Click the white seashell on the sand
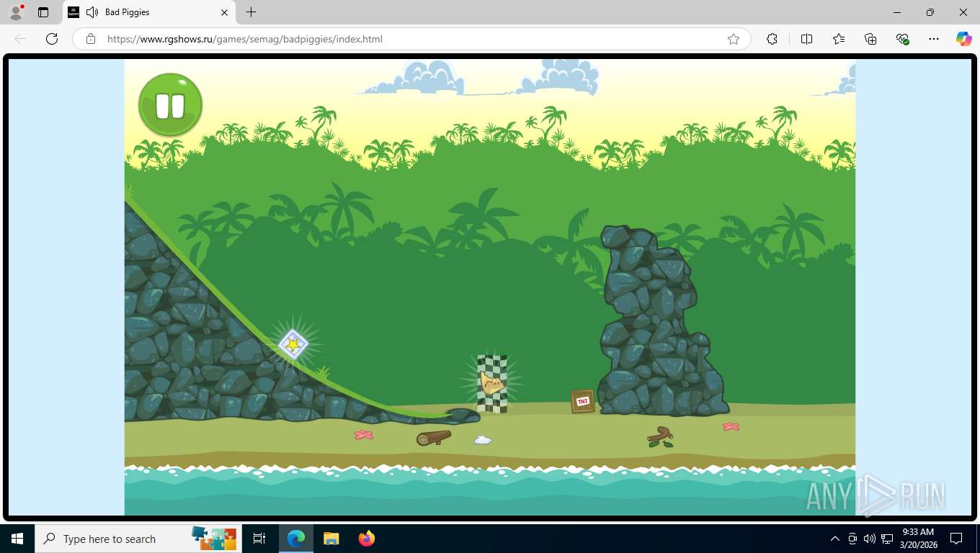This screenshot has width=980, height=553. [x=482, y=439]
